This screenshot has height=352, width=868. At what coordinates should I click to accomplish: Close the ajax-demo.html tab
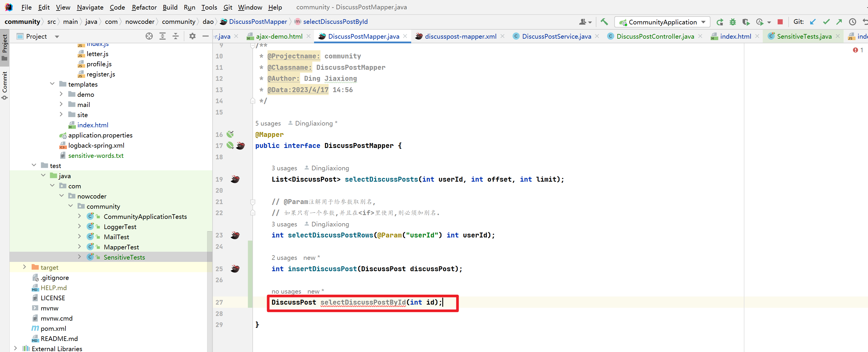coord(308,36)
